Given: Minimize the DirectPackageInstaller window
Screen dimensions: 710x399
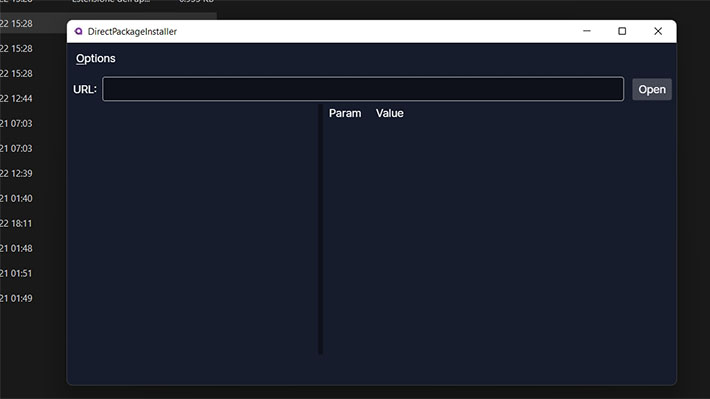Looking at the screenshot, I should (587, 31).
